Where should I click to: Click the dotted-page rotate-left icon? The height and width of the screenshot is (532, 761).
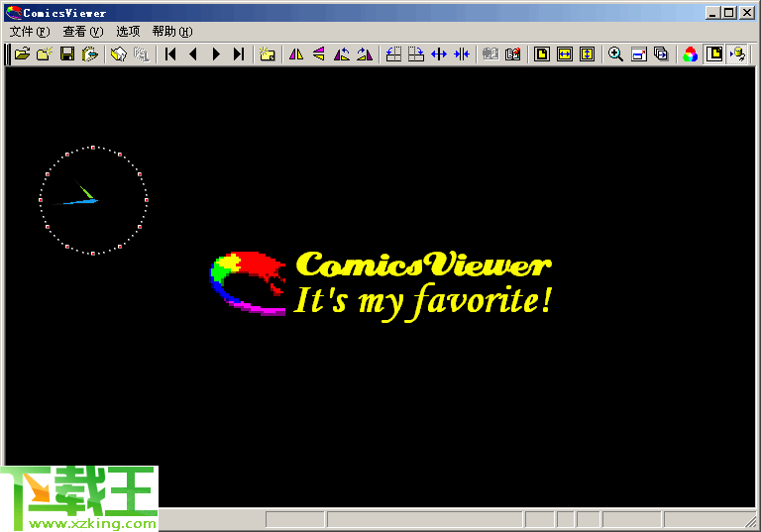click(393, 53)
